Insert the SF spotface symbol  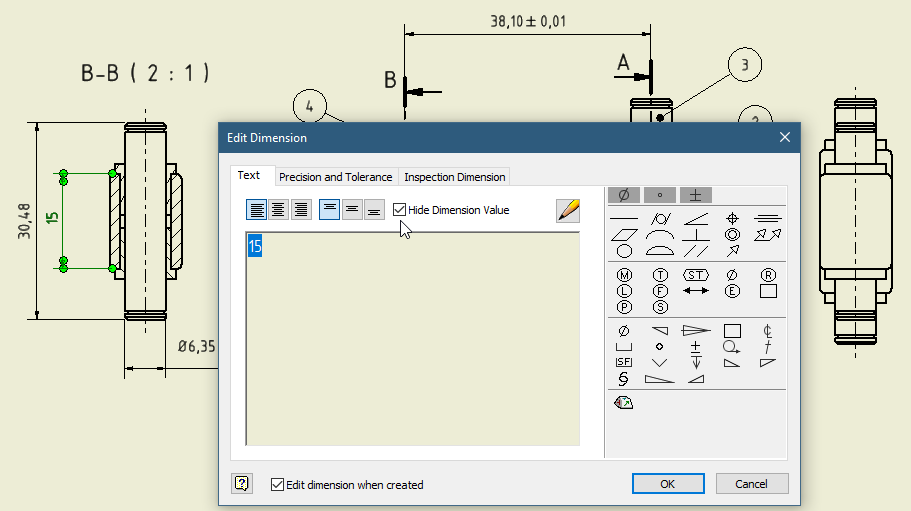pos(624,362)
